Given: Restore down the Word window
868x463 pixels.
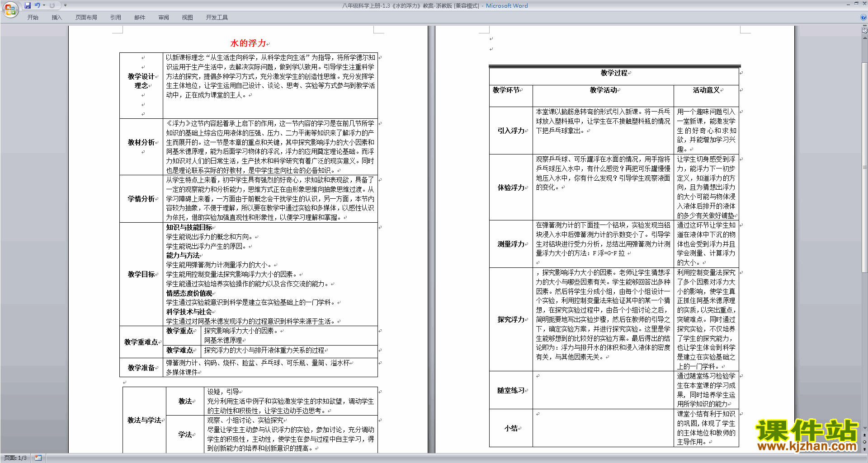Looking at the screenshot, I should point(856,4).
